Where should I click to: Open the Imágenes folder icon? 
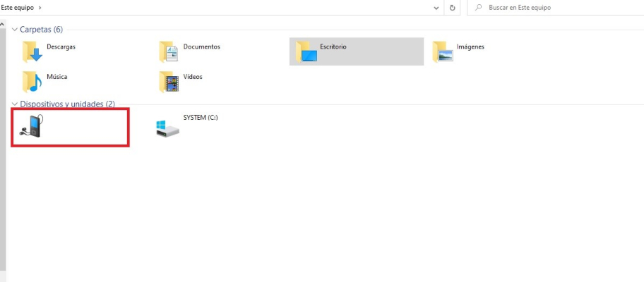(x=442, y=51)
